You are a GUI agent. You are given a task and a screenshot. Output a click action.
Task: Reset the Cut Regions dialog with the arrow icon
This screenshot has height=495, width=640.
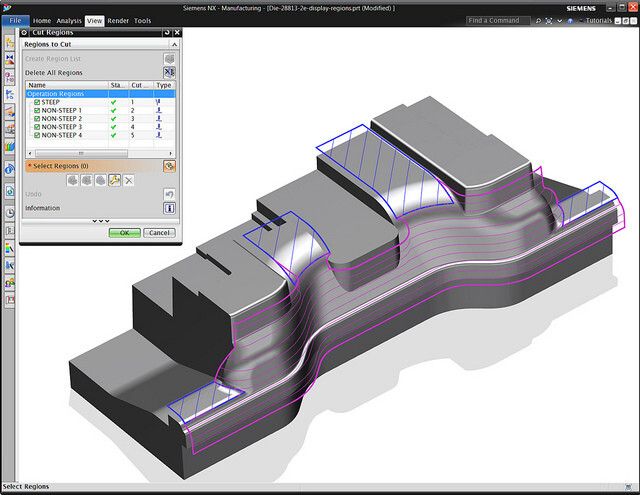(x=166, y=33)
